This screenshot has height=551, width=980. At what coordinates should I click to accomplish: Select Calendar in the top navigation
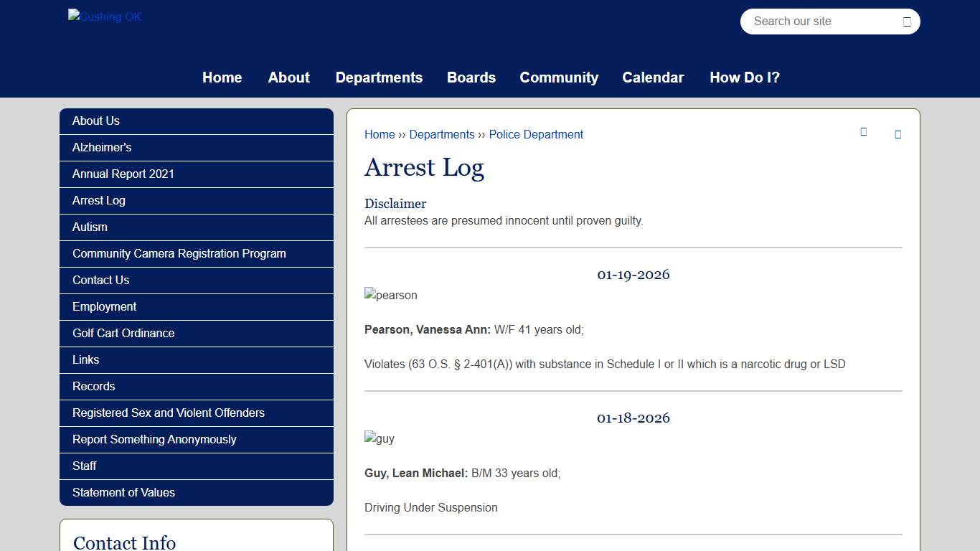(653, 77)
